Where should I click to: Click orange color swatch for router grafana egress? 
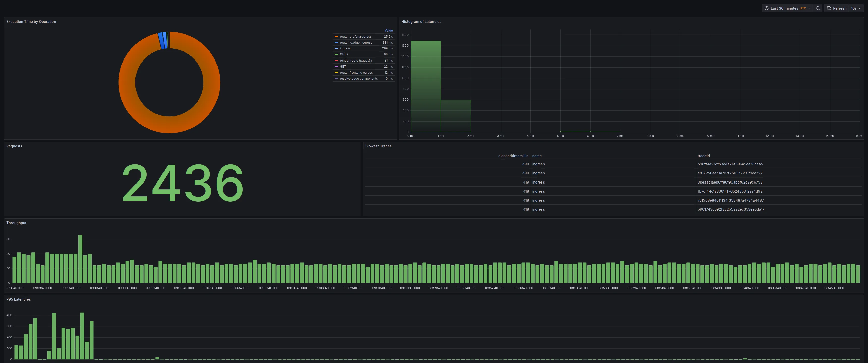click(x=336, y=36)
